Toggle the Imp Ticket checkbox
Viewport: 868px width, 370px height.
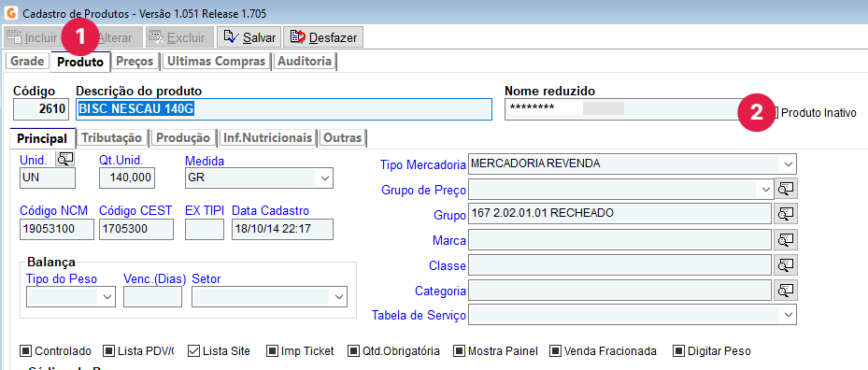pos(272,351)
